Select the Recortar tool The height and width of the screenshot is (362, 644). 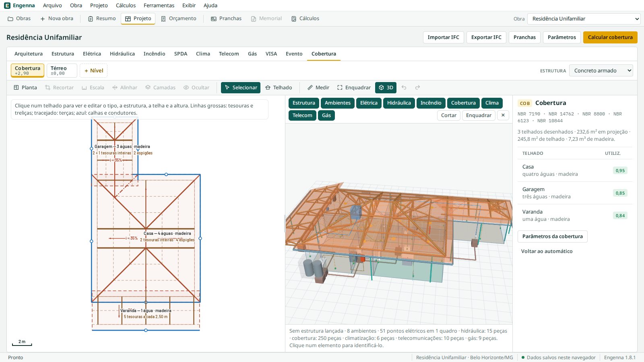(x=59, y=88)
